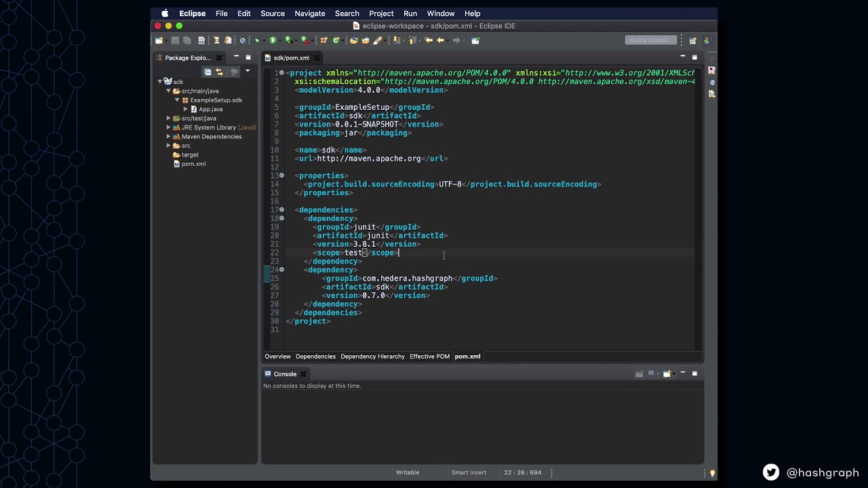
Task: Click the Search pencil icon in the toolbar
Action: (x=378, y=40)
